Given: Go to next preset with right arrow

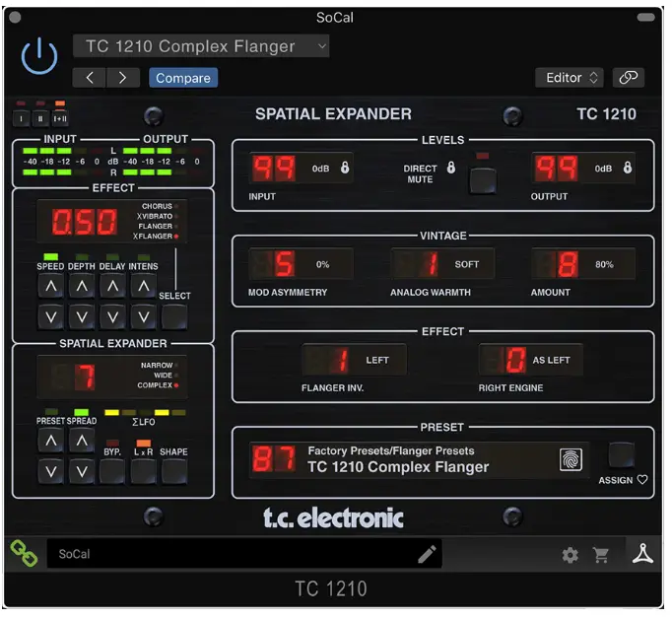Looking at the screenshot, I should [123, 78].
